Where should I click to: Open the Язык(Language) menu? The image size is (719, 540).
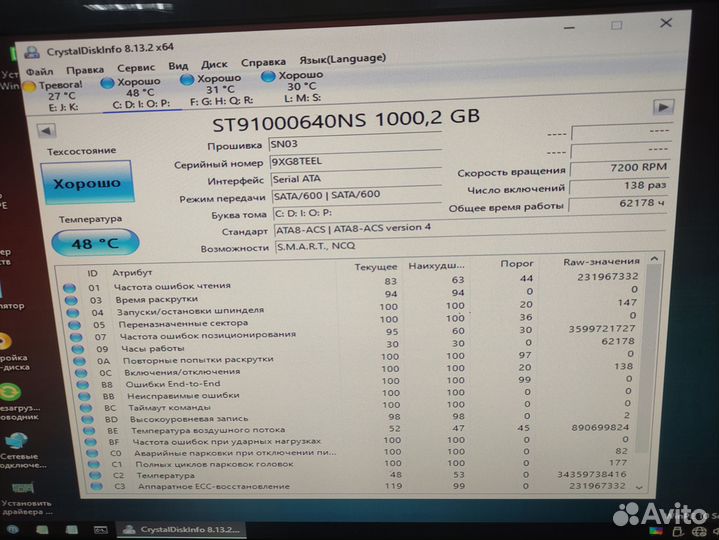pos(343,59)
